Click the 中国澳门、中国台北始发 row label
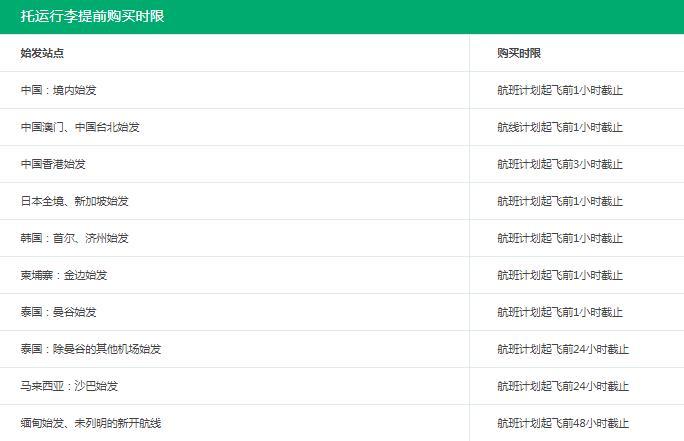The width and height of the screenshot is (684, 441). [80, 127]
